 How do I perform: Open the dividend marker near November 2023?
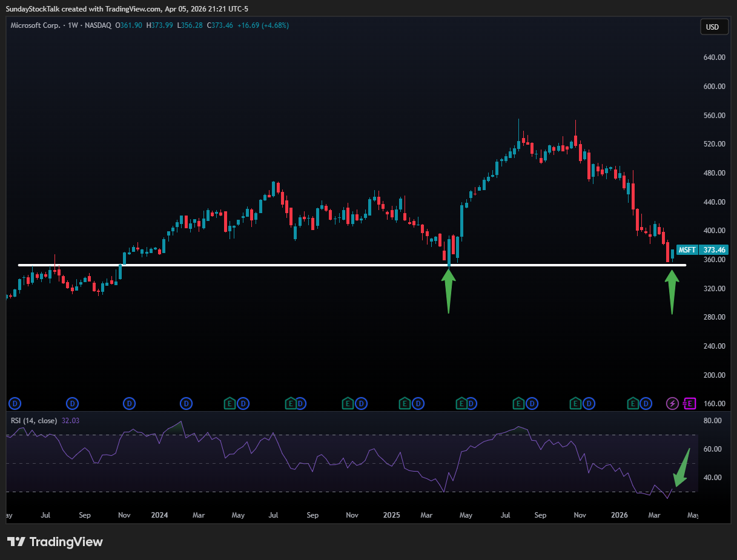tap(129, 403)
